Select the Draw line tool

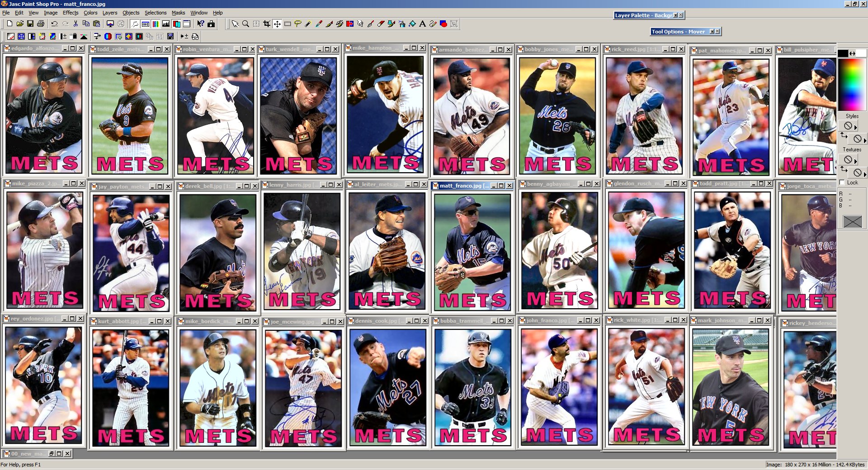[x=433, y=24]
